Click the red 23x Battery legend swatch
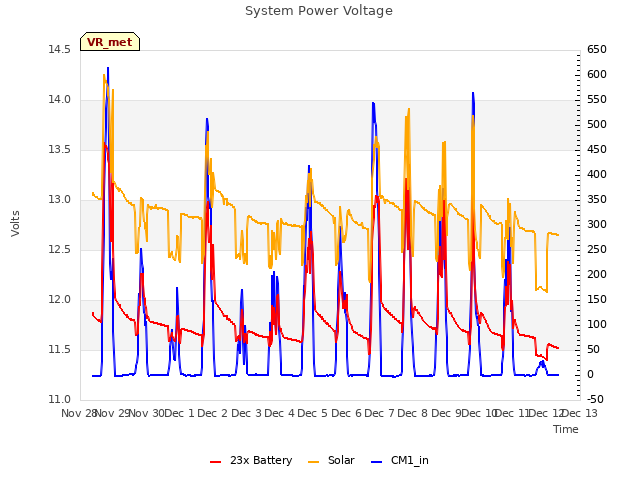Image resolution: width=640 pixels, height=480 pixels. pos(216,462)
